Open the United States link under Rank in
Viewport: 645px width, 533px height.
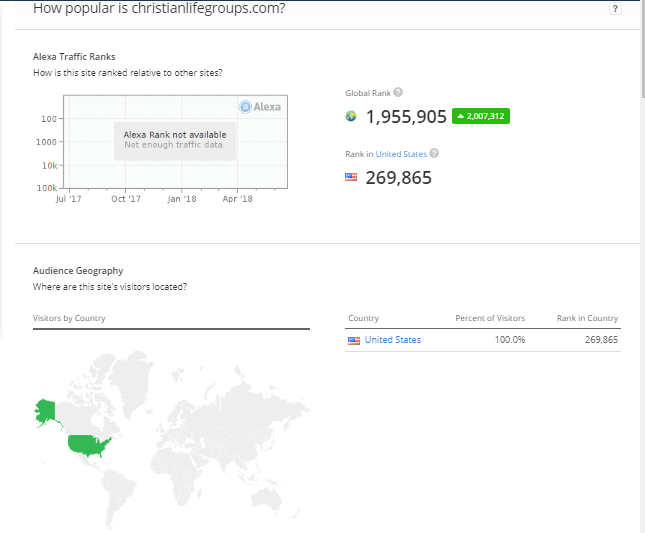[401, 154]
